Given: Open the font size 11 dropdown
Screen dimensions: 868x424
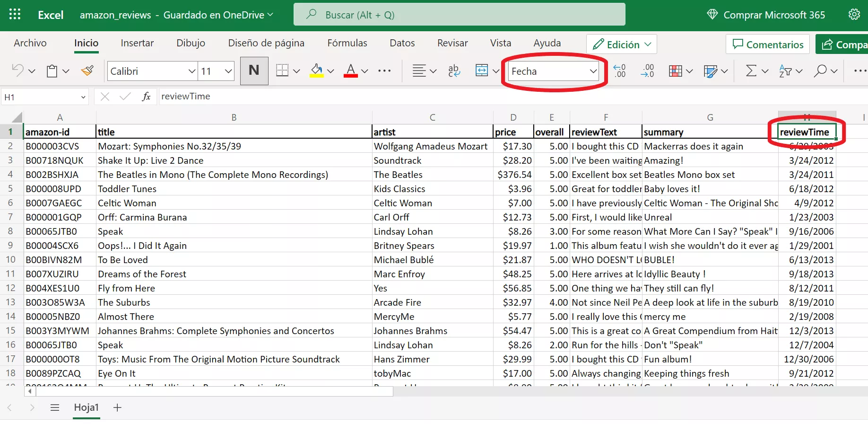Looking at the screenshot, I should click(228, 71).
